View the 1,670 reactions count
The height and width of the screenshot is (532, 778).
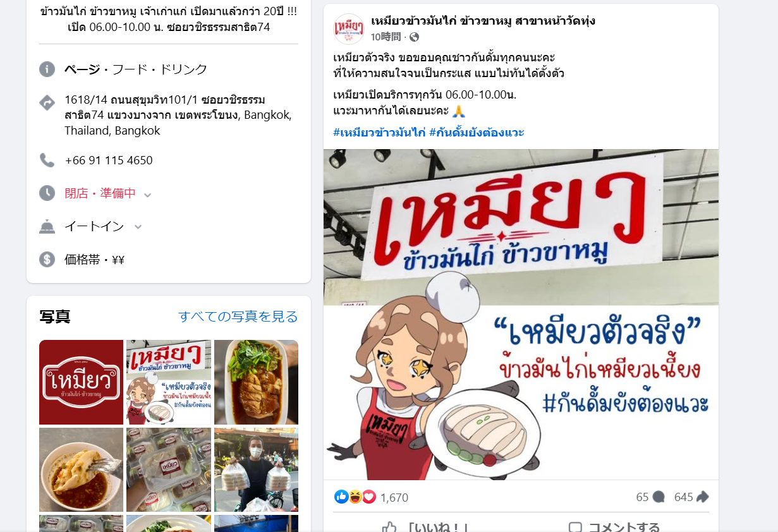pos(394,498)
